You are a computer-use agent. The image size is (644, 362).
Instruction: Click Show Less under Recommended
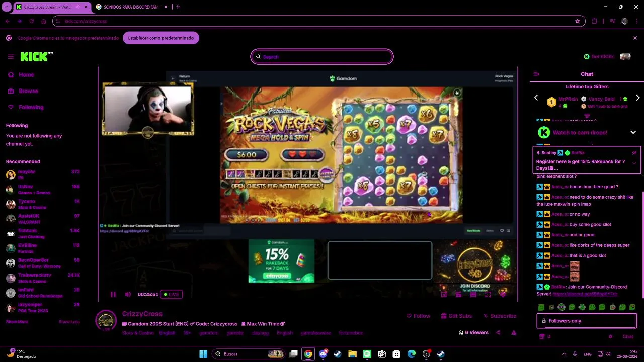pos(69,322)
